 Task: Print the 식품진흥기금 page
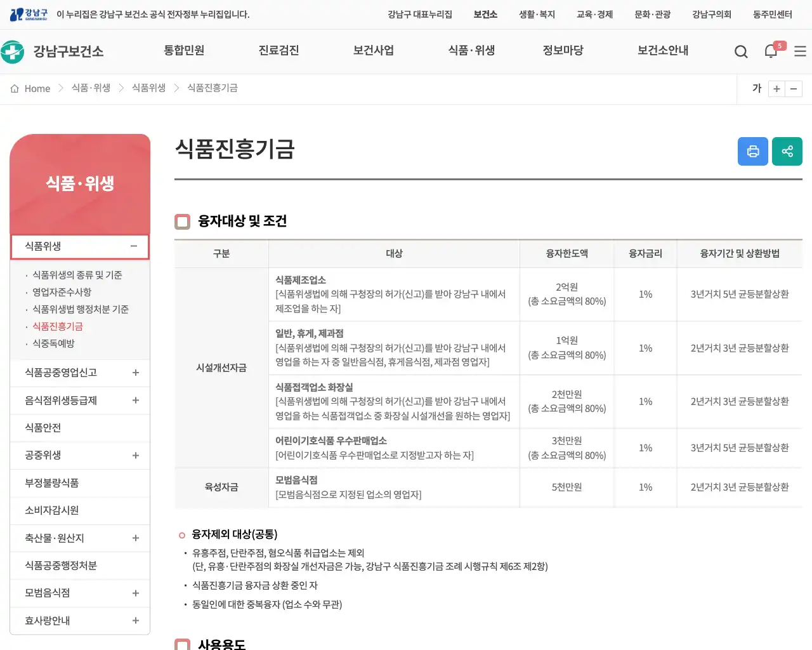(x=753, y=151)
